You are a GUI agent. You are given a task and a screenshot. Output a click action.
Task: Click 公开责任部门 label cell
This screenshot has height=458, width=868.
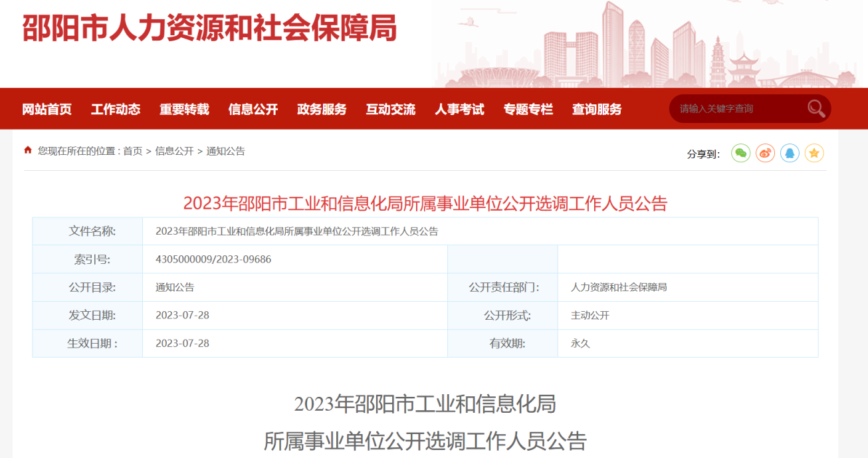(503, 287)
